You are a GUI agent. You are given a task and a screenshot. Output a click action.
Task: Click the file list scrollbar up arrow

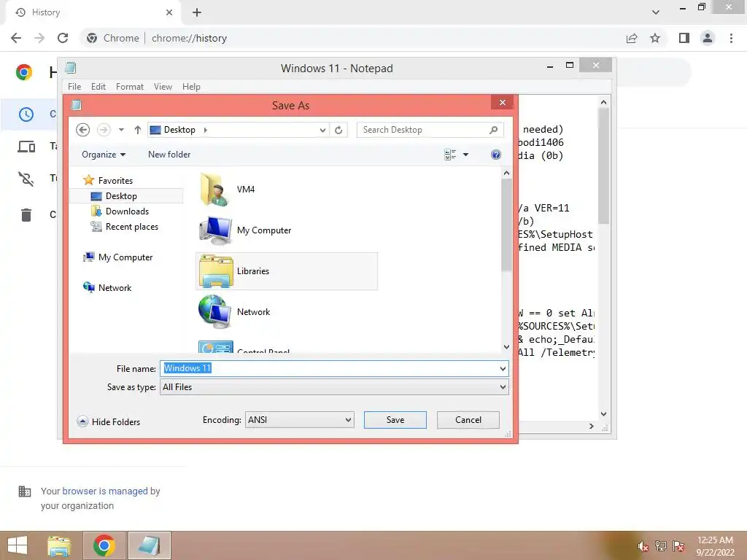pos(506,174)
